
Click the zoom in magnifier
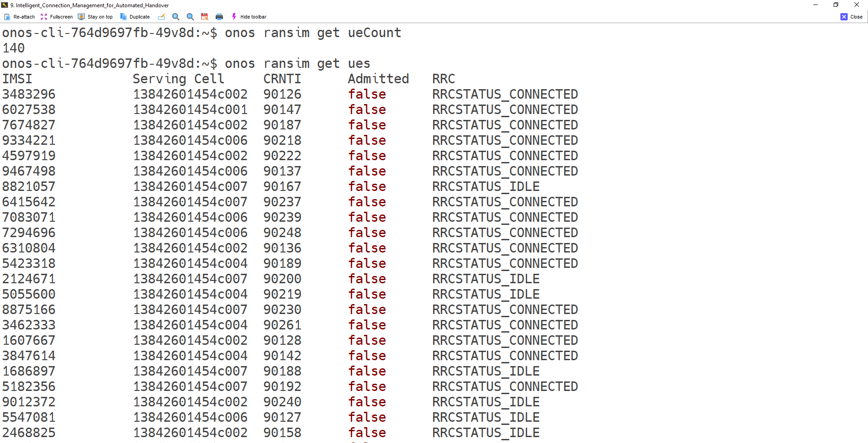point(176,17)
